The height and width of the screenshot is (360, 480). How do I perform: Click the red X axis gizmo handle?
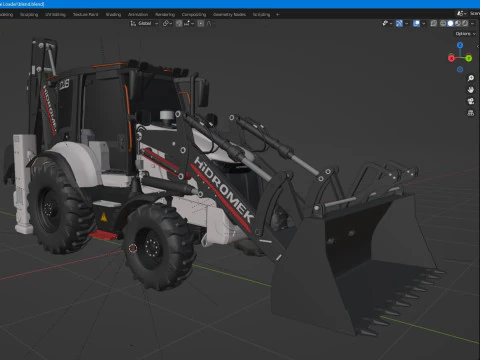pyautogui.click(x=451, y=58)
